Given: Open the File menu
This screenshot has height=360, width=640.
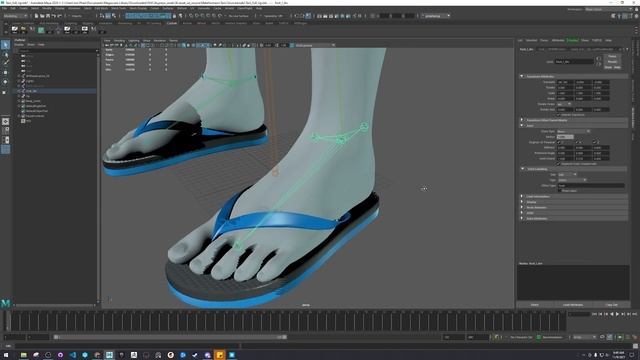Looking at the screenshot, I should (4, 8).
